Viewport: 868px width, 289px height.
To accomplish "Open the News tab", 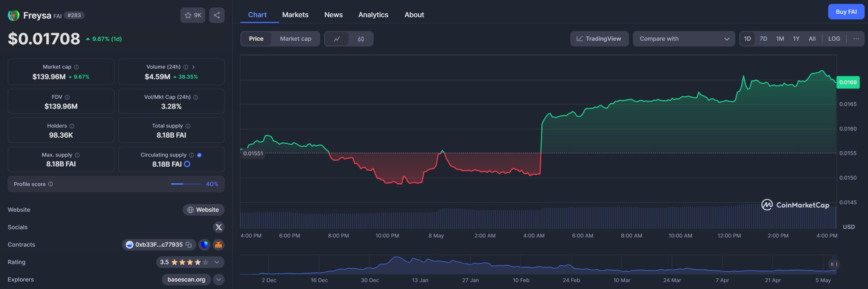I will 333,15.
